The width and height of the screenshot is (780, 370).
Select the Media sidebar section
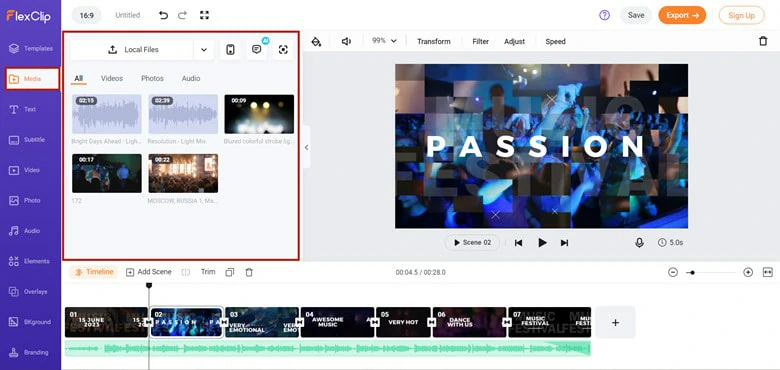(32, 79)
